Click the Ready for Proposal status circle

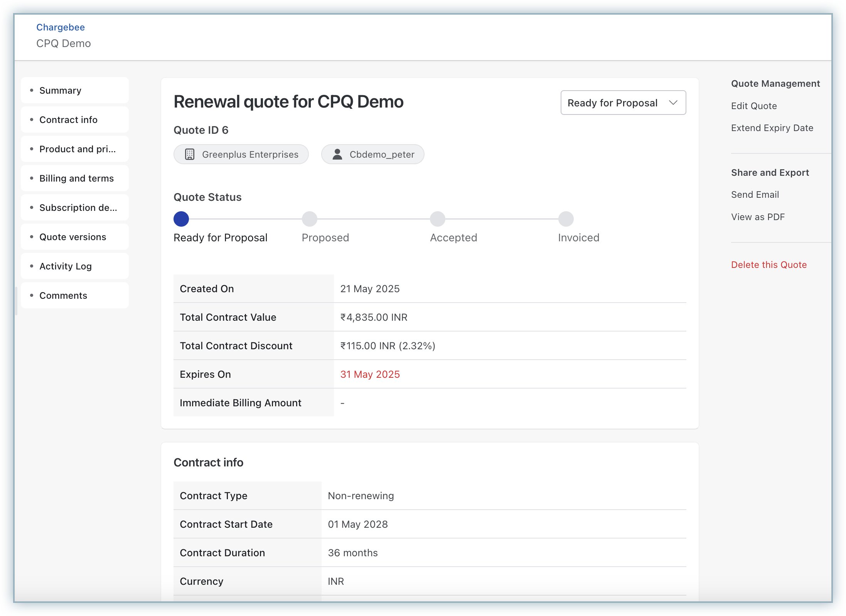[x=181, y=219]
